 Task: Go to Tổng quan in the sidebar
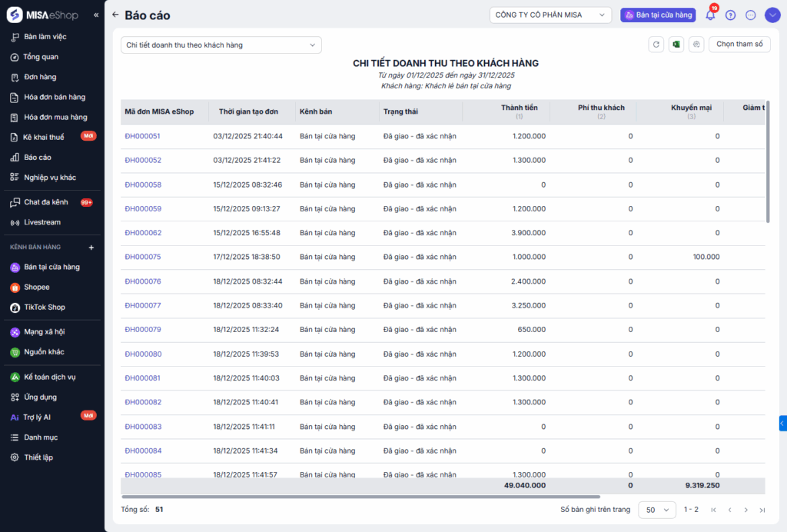41,57
